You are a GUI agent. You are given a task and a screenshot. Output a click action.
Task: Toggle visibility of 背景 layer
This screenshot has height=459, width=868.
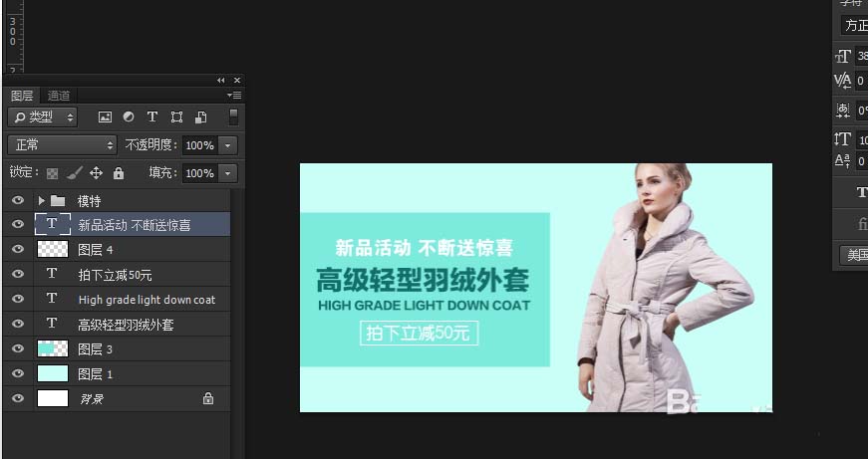pos(18,398)
